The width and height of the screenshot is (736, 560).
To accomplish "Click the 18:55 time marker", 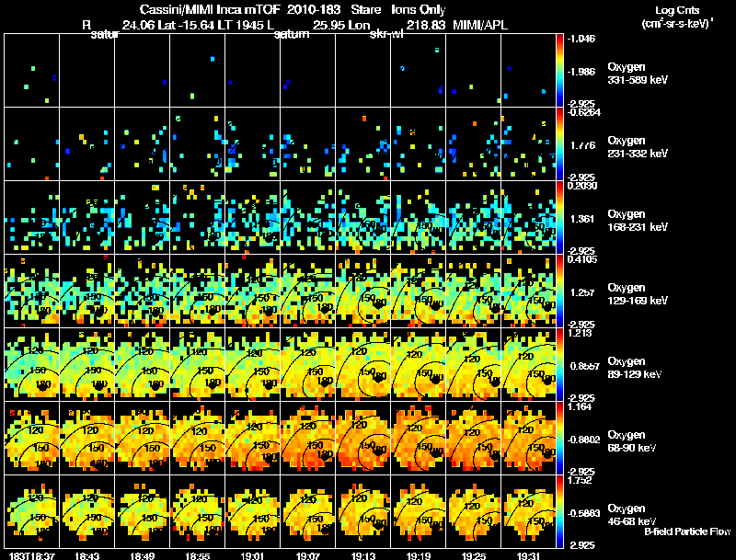I will [196, 555].
